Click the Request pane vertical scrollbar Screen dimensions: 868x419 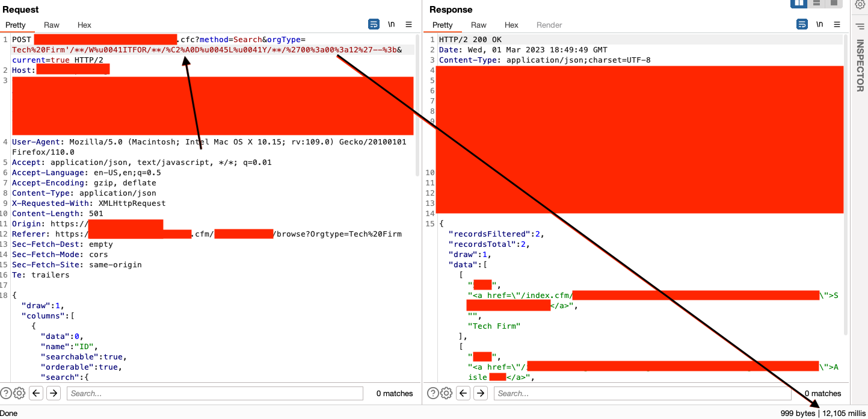click(418, 105)
